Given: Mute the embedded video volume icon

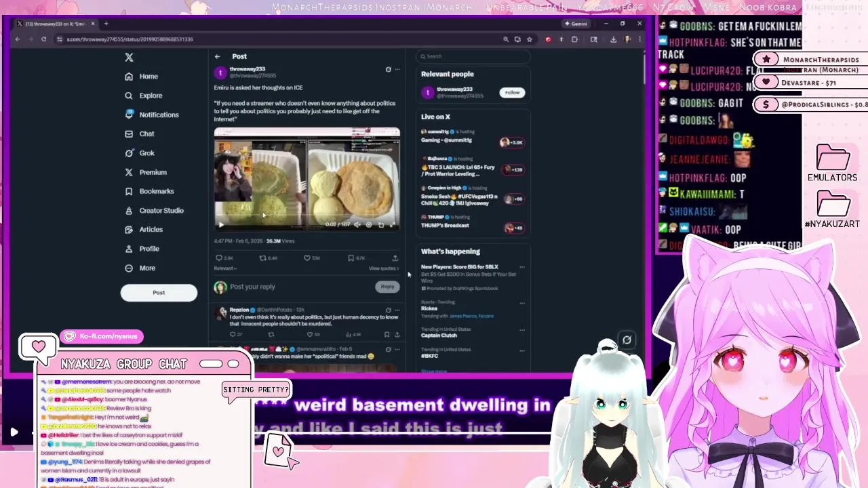Looking at the screenshot, I should (x=357, y=224).
